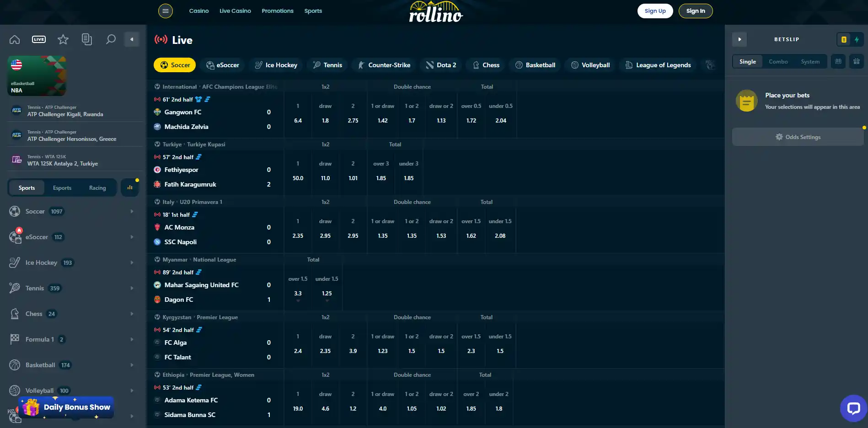Select Single bet type
Viewport: 868px width, 428px height.
pyautogui.click(x=748, y=62)
